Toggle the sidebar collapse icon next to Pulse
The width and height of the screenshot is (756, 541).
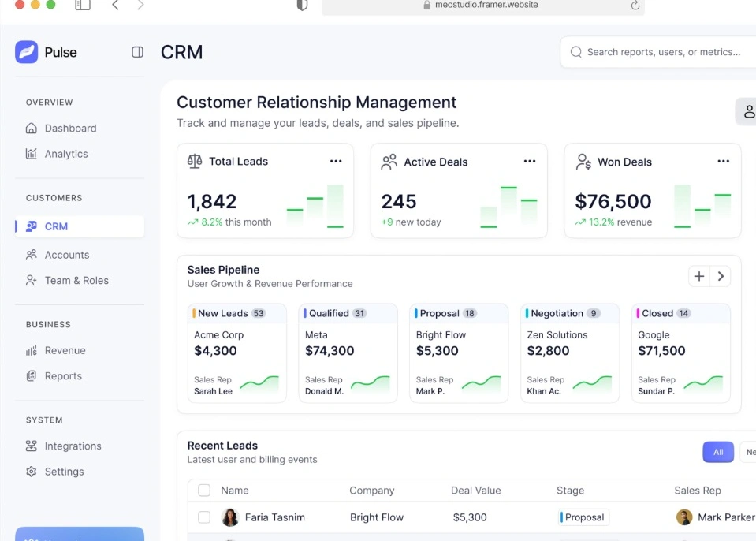[137, 52]
